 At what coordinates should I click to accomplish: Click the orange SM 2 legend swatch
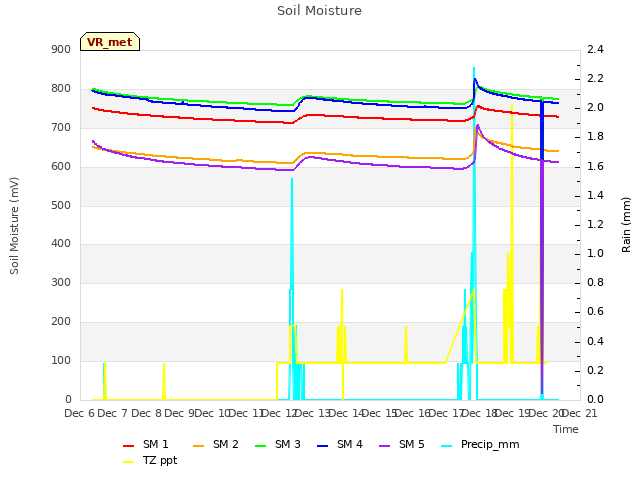point(198,446)
